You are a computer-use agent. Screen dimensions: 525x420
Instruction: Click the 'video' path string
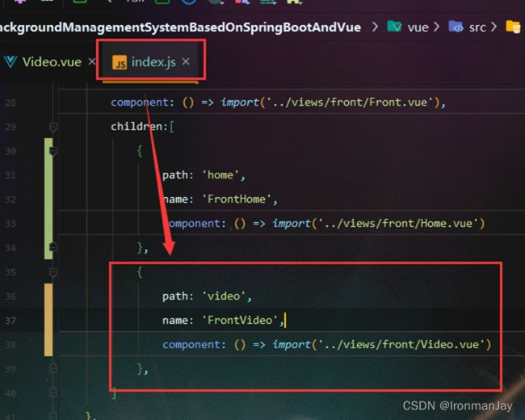pyautogui.click(x=224, y=296)
